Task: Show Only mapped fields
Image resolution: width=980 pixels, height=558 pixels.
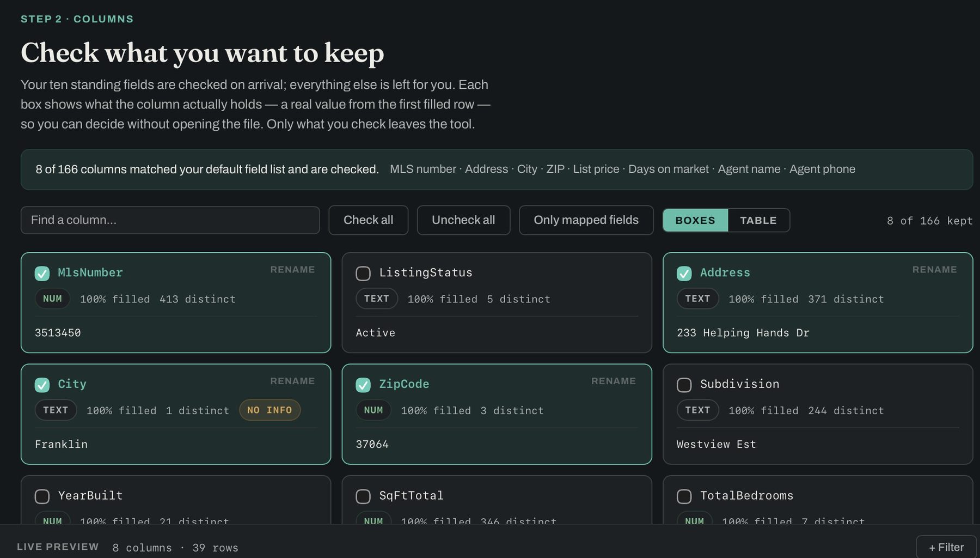Action: coord(586,220)
